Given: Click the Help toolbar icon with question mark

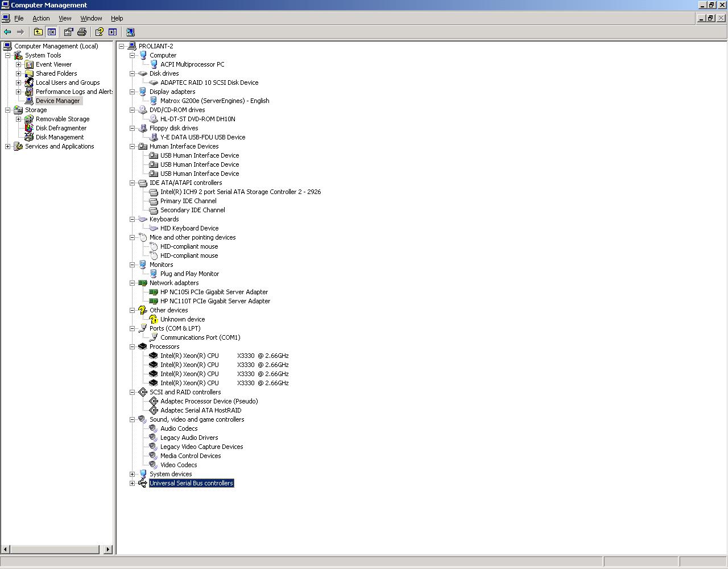Looking at the screenshot, I should click(x=100, y=32).
